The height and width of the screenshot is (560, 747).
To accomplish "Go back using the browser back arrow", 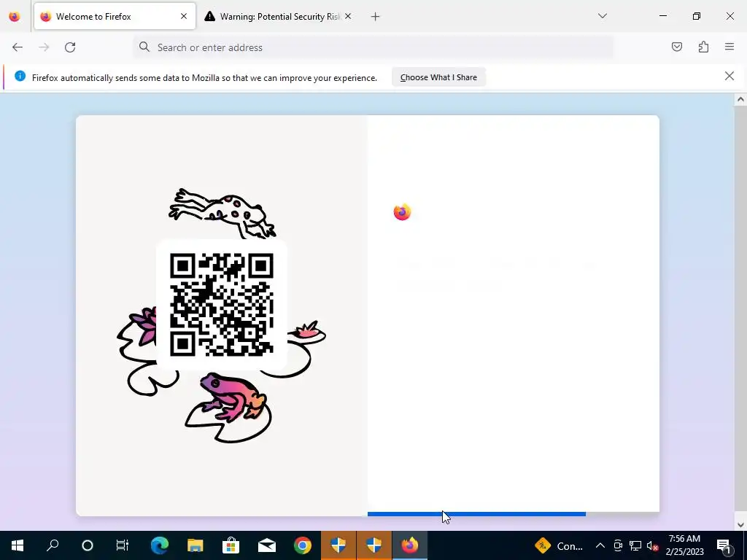I will tap(18, 47).
